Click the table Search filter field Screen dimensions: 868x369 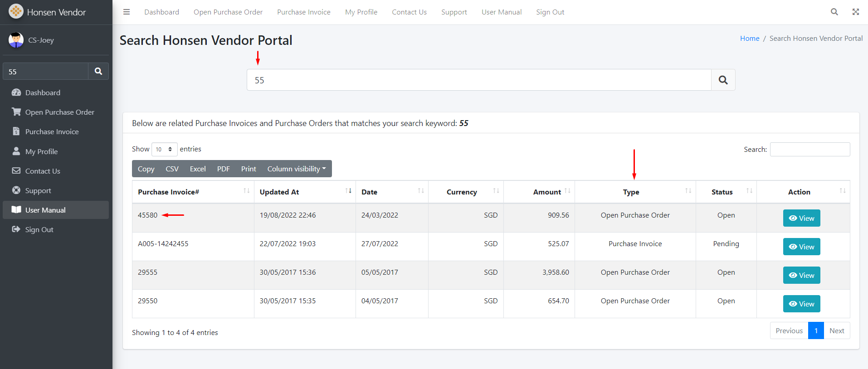click(809, 150)
